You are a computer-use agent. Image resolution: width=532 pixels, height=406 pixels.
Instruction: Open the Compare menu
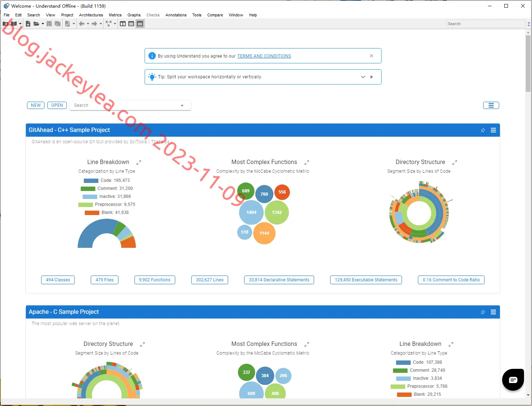pos(215,15)
